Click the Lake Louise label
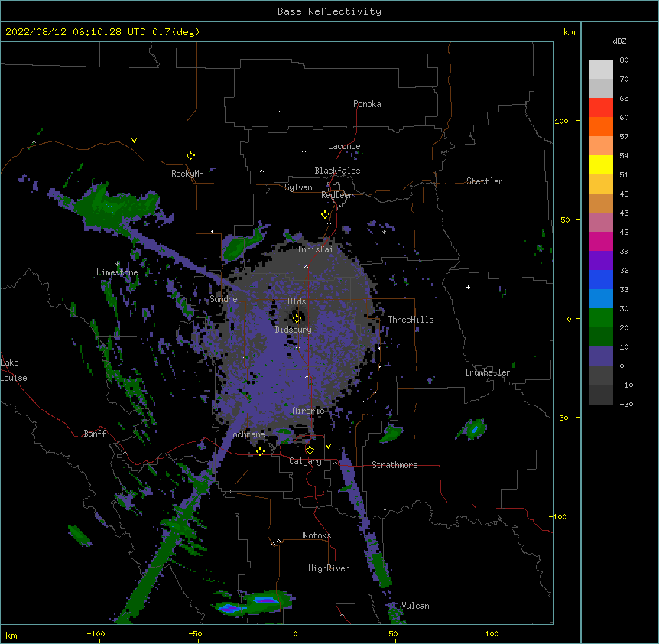 [13, 370]
